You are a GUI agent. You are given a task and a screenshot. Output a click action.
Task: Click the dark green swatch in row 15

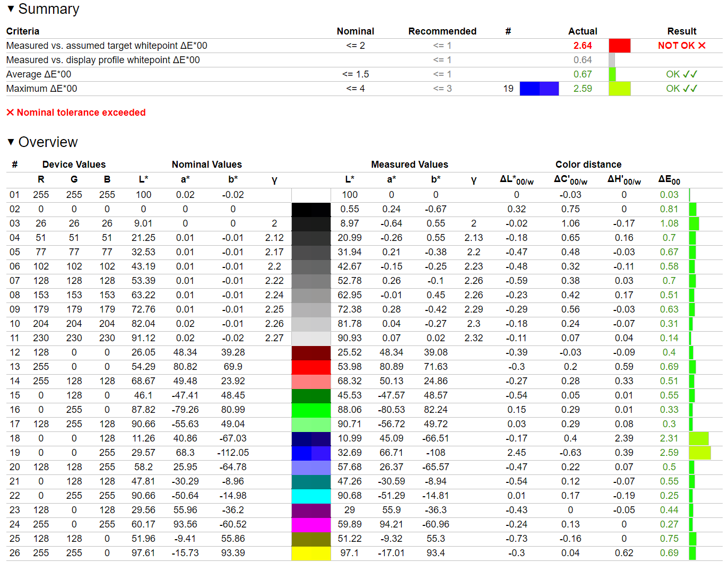click(x=311, y=395)
